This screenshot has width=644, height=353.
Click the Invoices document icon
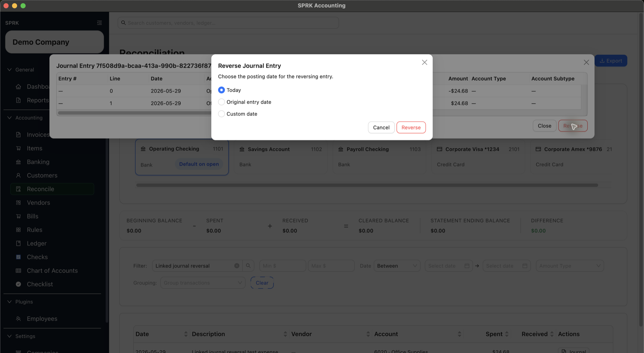point(18,135)
